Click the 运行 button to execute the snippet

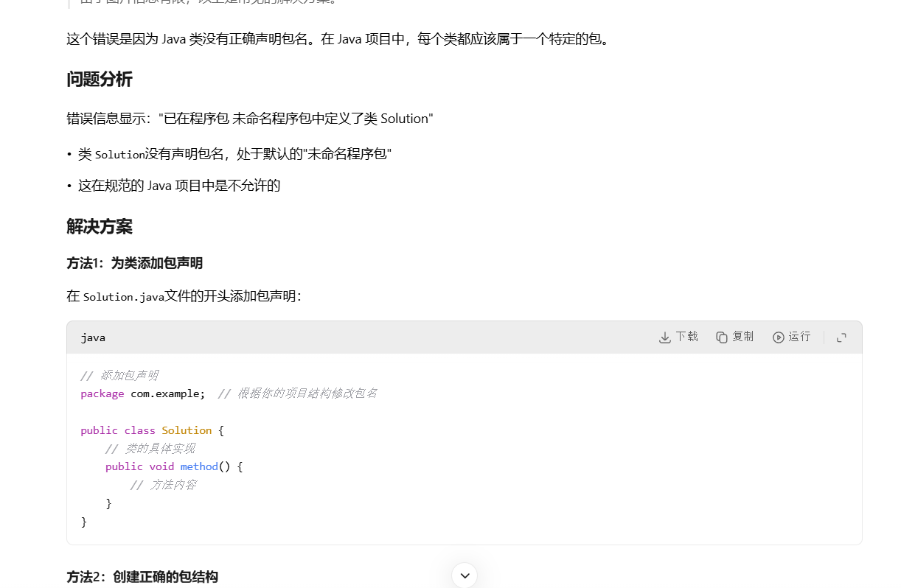coord(791,337)
